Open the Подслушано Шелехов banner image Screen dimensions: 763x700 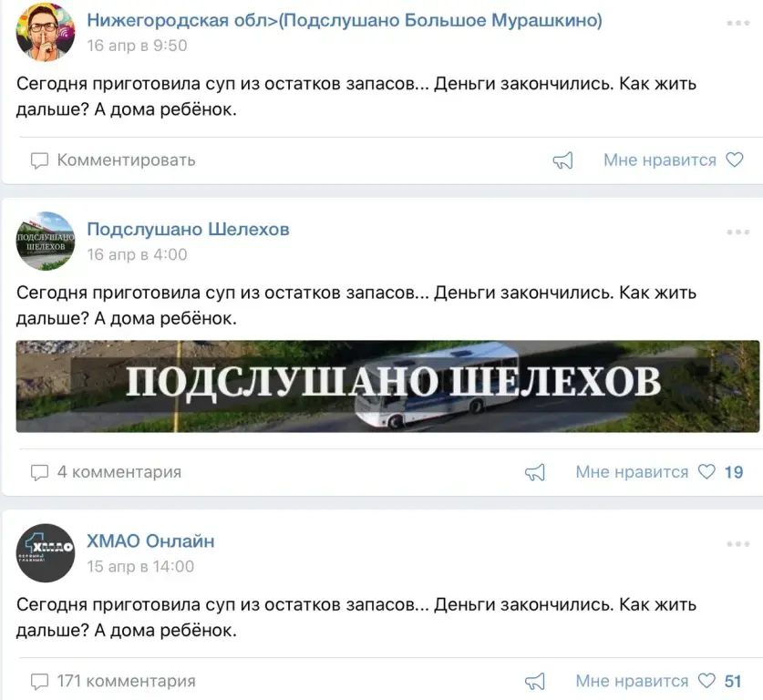click(387, 386)
